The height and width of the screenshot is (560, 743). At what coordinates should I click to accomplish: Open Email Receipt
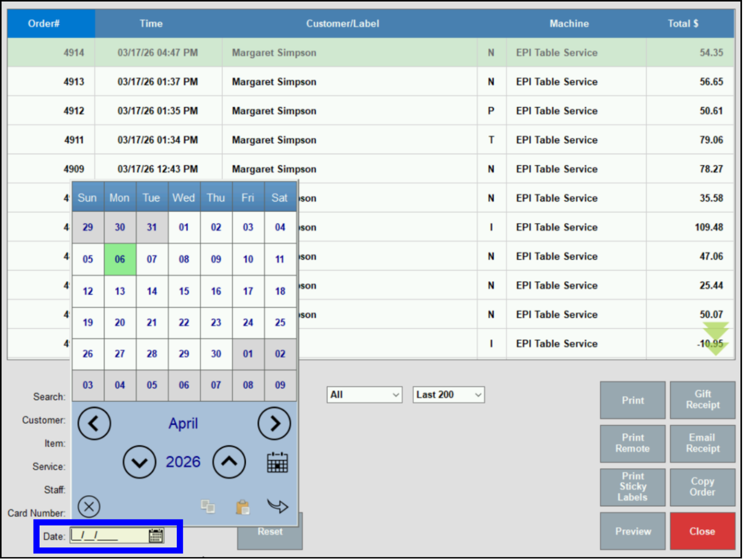point(702,443)
